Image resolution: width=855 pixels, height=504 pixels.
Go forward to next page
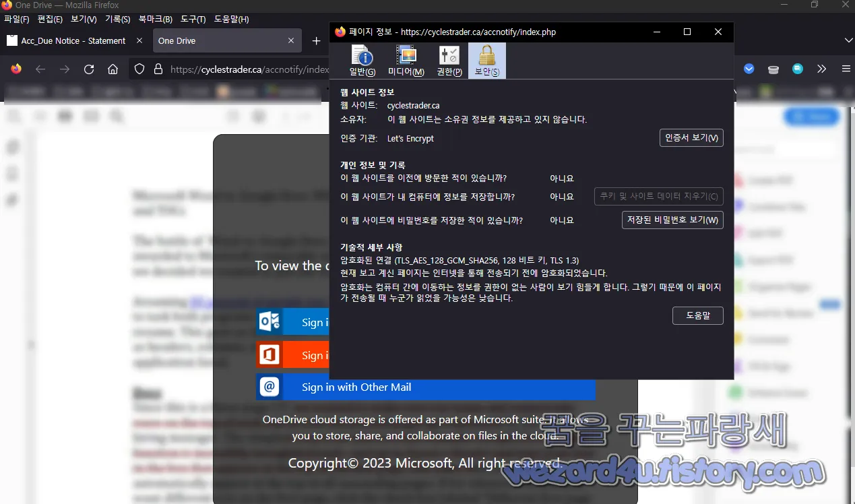pyautogui.click(x=65, y=69)
